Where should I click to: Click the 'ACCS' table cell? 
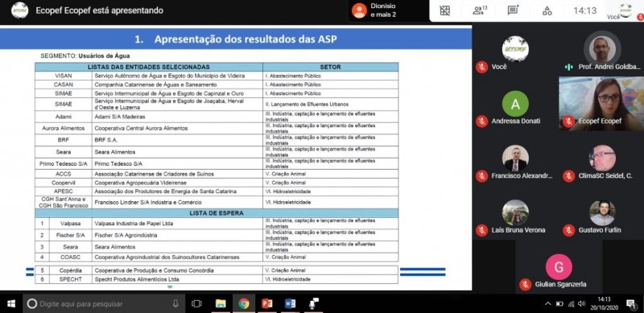pos(64,174)
